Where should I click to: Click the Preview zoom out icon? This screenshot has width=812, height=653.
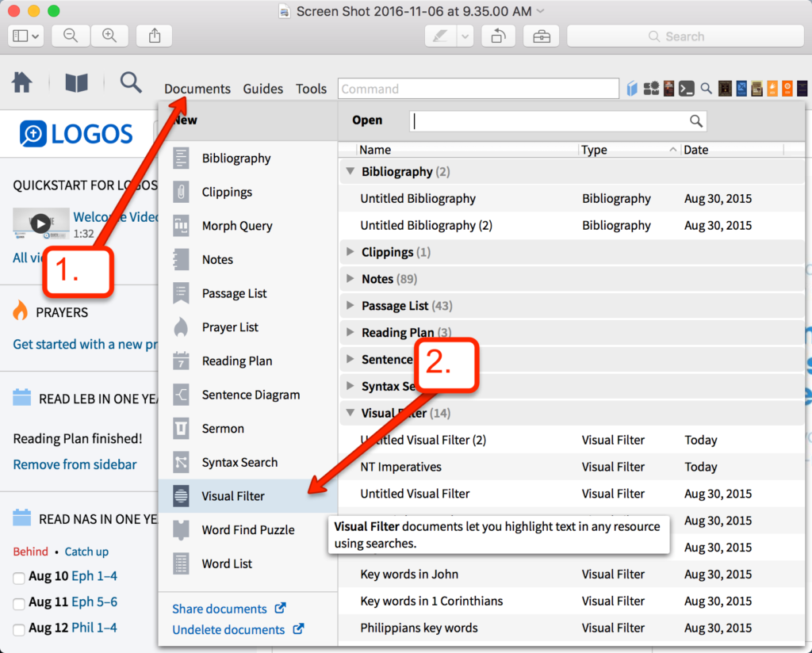71,36
